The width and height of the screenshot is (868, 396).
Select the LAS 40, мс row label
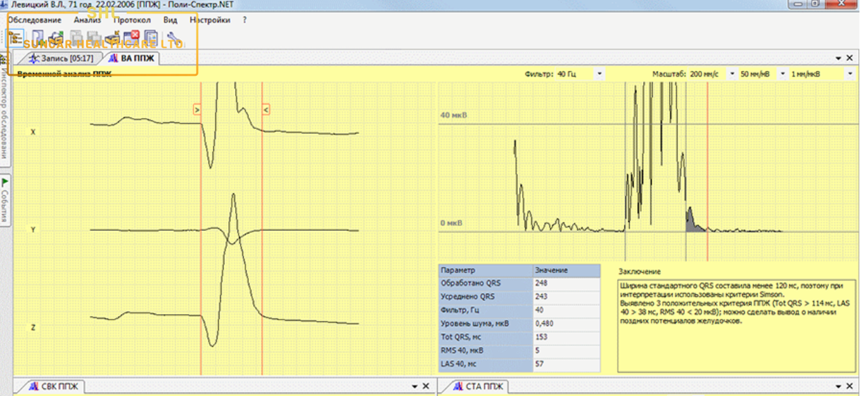tap(485, 364)
